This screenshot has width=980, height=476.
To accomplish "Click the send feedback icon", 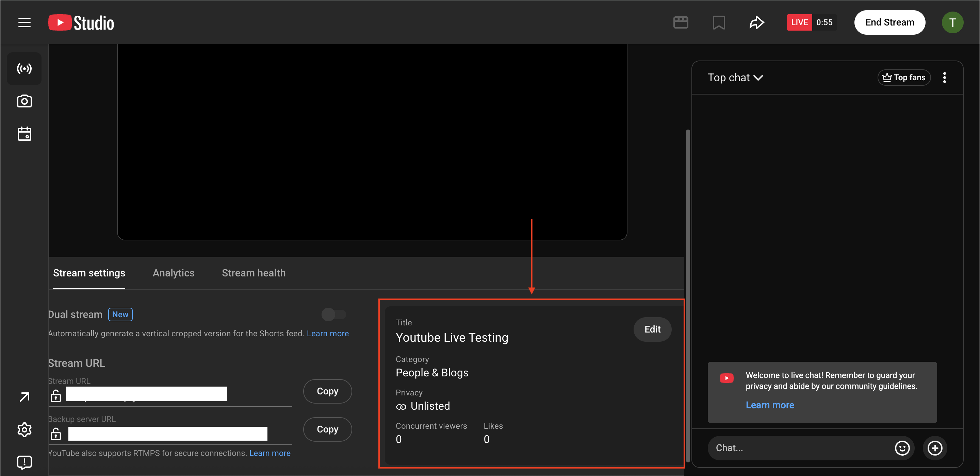I will click(24, 462).
